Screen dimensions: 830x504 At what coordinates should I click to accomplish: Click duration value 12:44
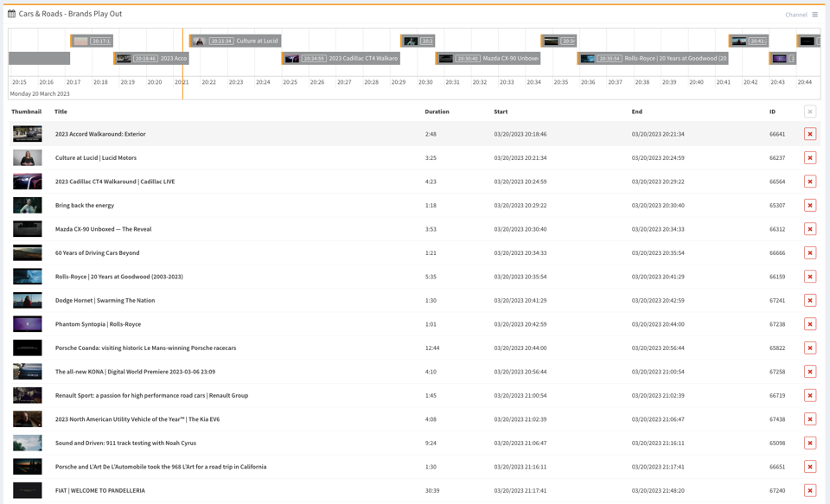(x=432, y=348)
